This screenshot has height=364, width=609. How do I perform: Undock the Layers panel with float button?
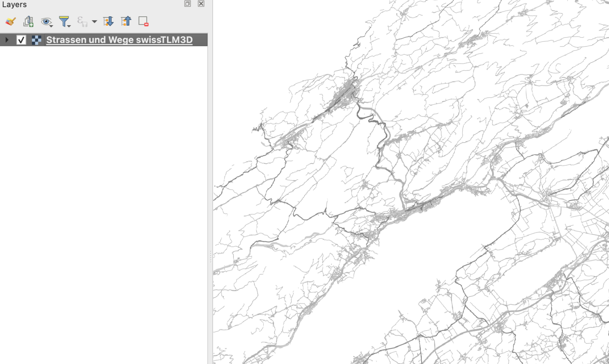(x=188, y=4)
